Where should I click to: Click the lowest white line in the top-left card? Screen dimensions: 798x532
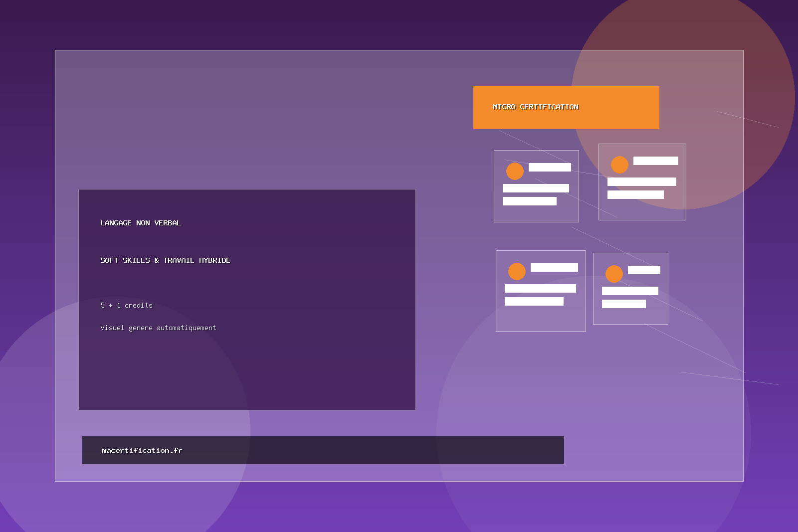(529, 201)
